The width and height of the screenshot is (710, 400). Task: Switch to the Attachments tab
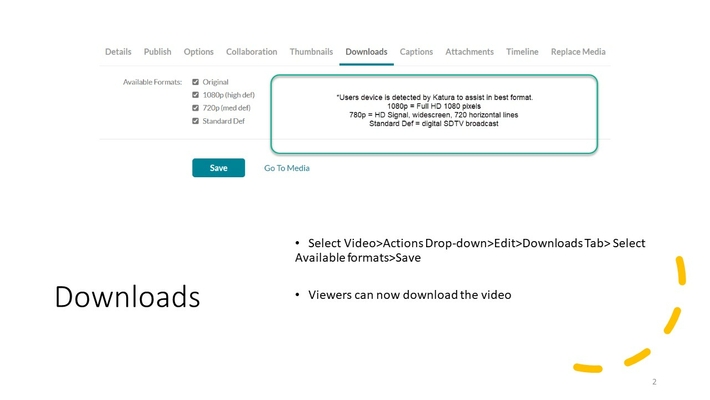point(469,52)
